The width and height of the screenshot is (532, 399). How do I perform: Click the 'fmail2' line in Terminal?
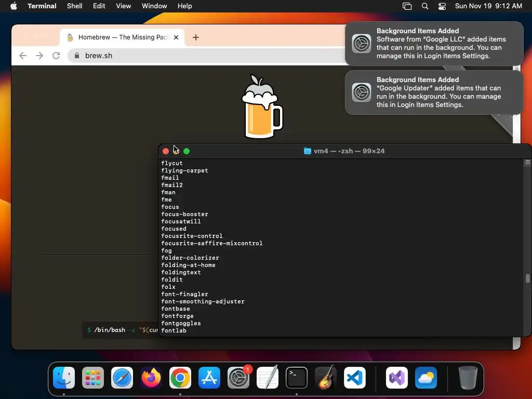(171, 185)
